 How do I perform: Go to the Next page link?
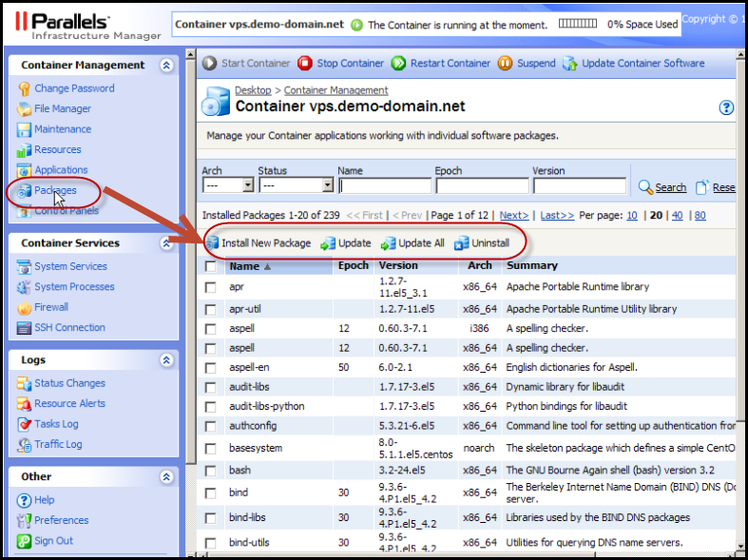514,216
